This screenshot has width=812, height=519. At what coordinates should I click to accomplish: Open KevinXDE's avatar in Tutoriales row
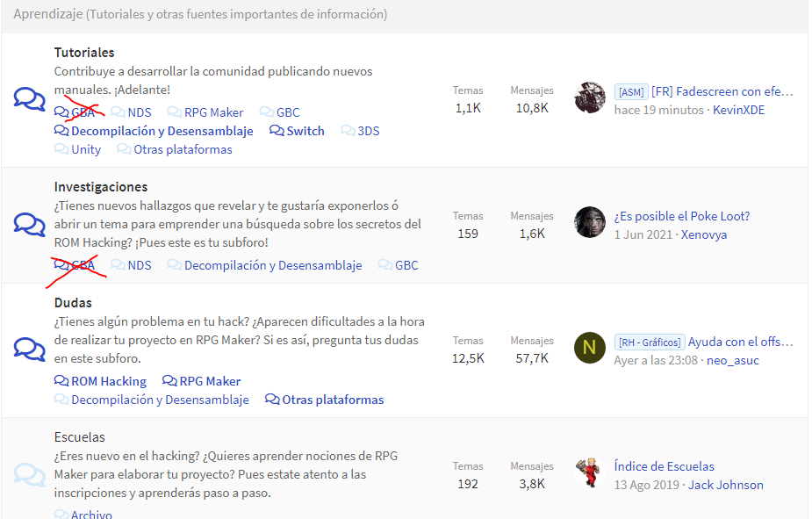pyautogui.click(x=590, y=98)
